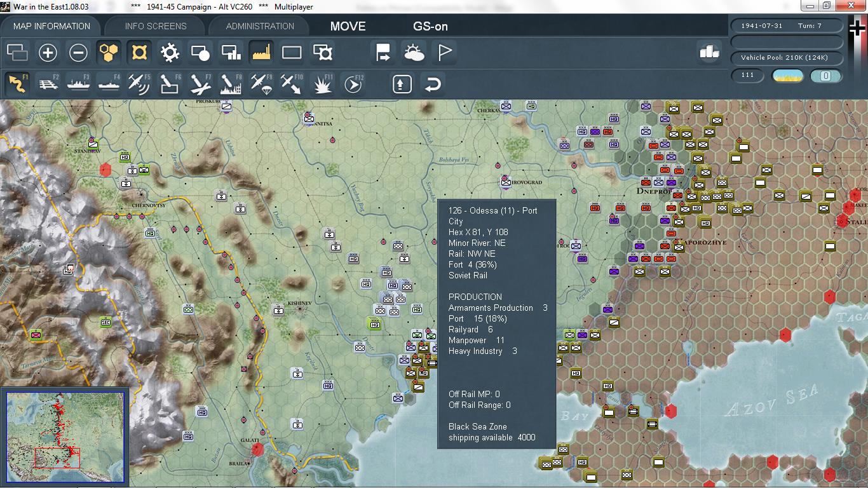Zoom in the map with plus icon
This screenshot has width=868, height=488.
click(x=48, y=53)
